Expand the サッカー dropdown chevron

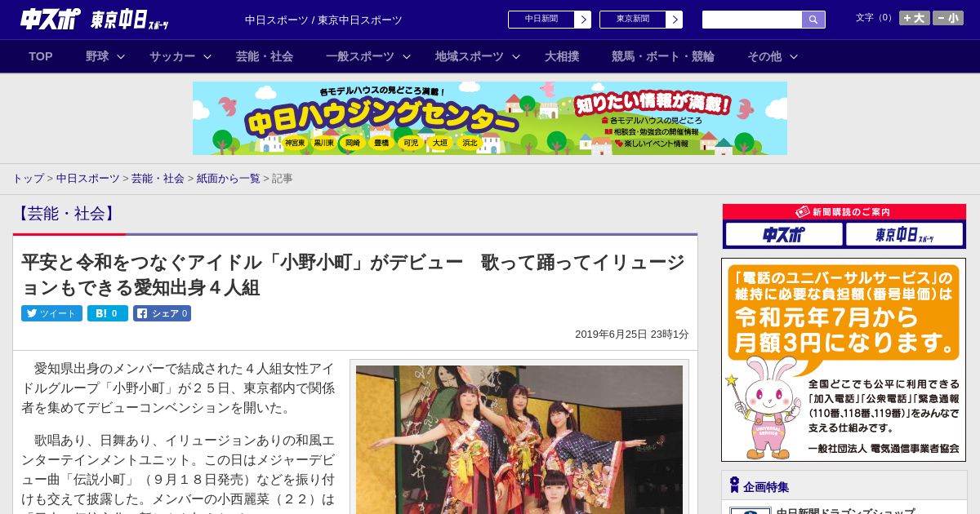click(x=207, y=57)
